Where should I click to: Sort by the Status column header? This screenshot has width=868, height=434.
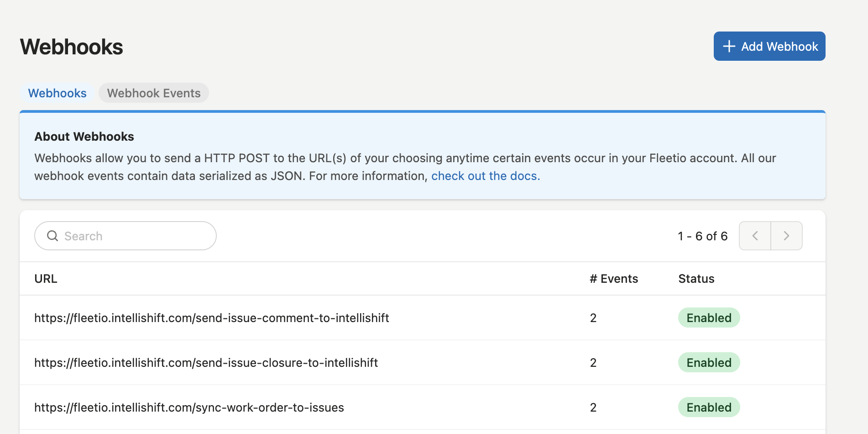click(x=696, y=279)
